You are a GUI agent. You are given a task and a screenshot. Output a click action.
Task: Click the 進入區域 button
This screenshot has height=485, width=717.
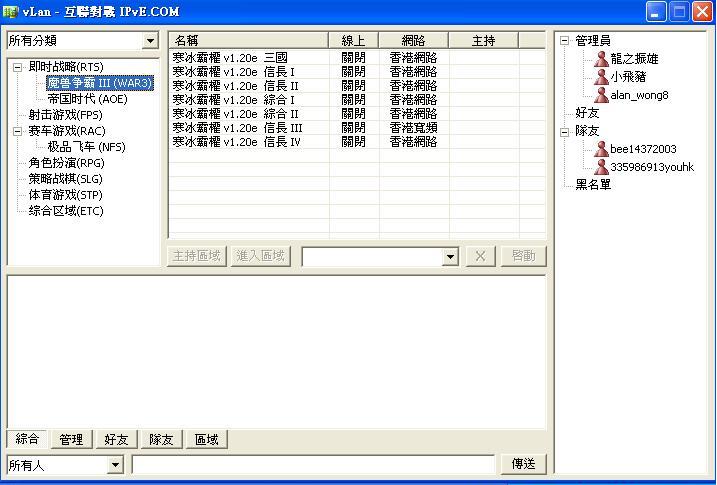coord(261,256)
